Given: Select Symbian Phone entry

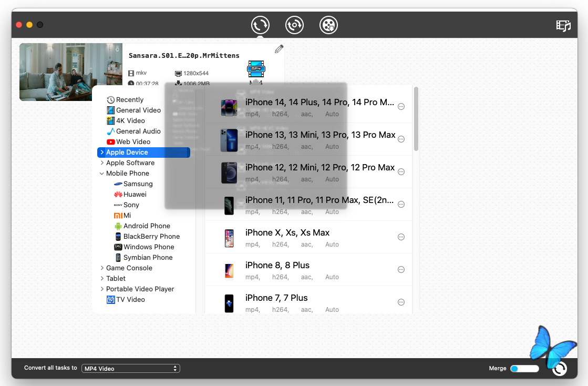Looking at the screenshot, I should [143, 257].
